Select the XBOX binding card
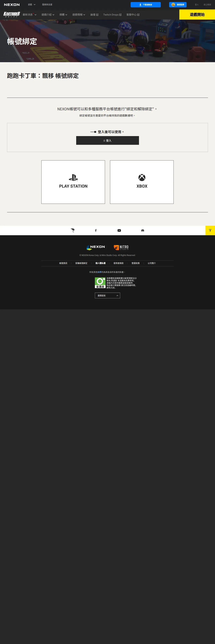The image size is (215, 644). [142, 182]
